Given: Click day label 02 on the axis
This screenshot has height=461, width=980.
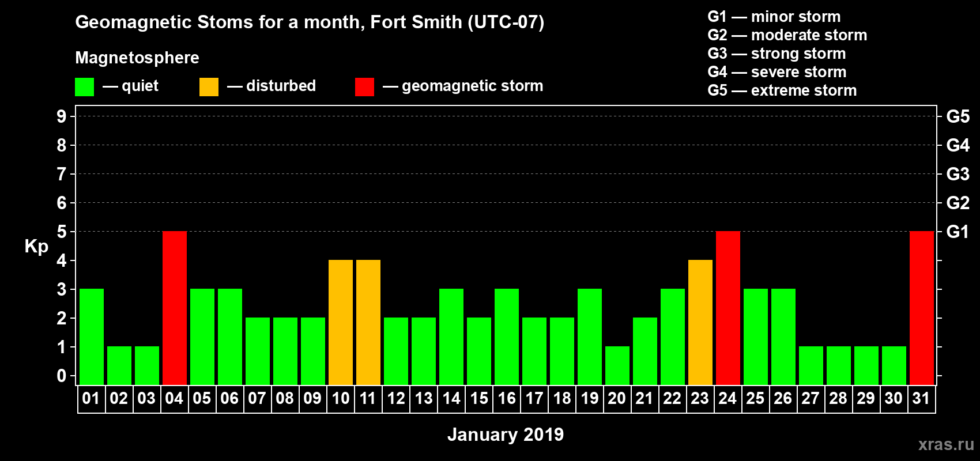Looking at the screenshot, I should (119, 398).
